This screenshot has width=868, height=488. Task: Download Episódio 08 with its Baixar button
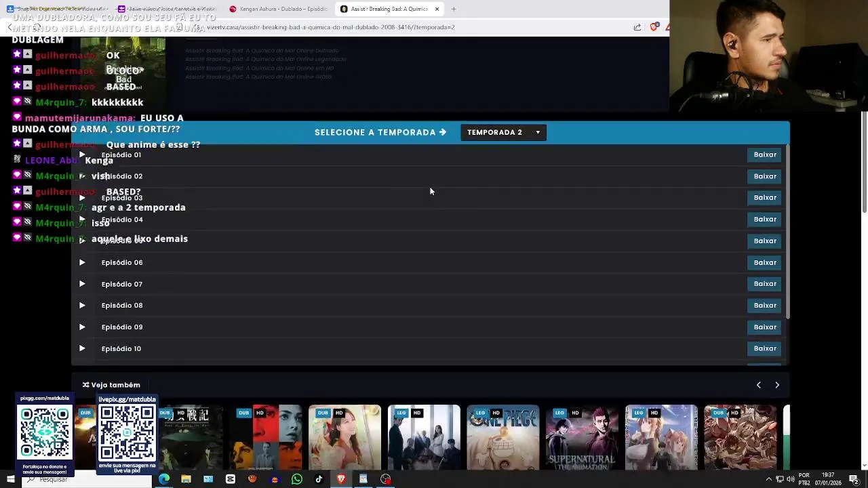click(x=765, y=305)
